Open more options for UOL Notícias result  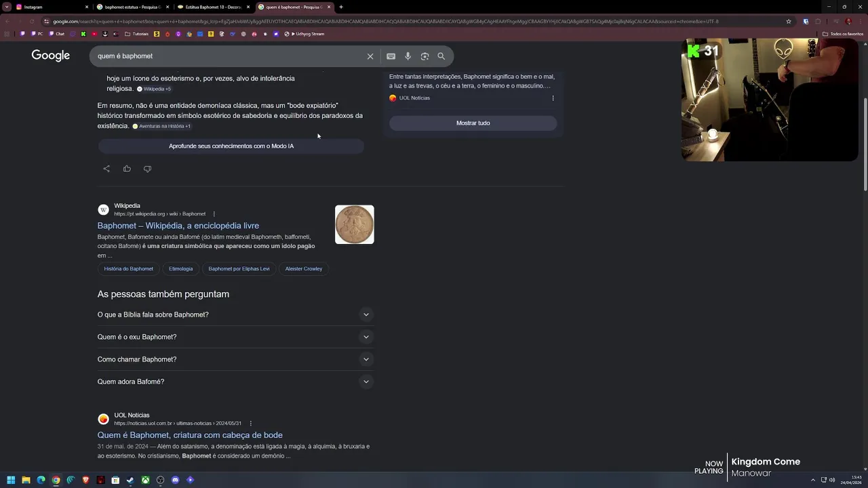[251, 424]
